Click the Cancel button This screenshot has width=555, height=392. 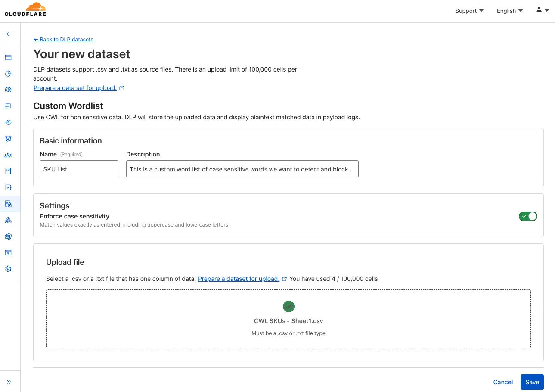[503, 382]
